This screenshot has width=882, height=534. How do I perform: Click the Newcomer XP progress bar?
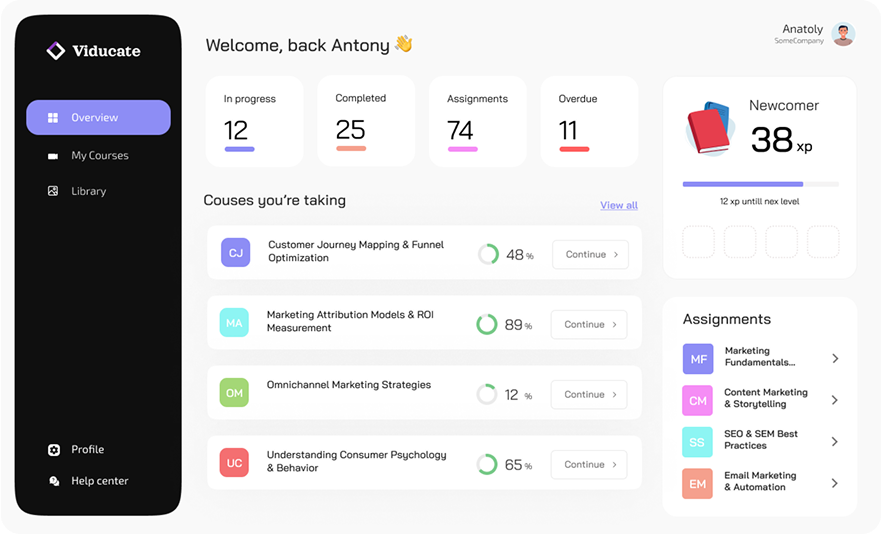pyautogui.click(x=760, y=184)
